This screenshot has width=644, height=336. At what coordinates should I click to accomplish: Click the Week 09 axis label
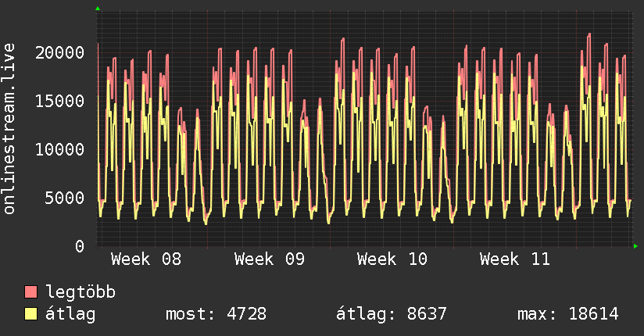(270, 259)
